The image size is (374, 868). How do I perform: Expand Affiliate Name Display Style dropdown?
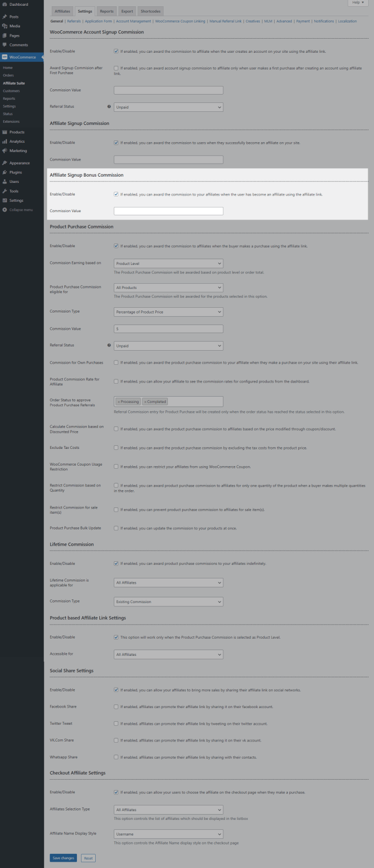click(168, 834)
